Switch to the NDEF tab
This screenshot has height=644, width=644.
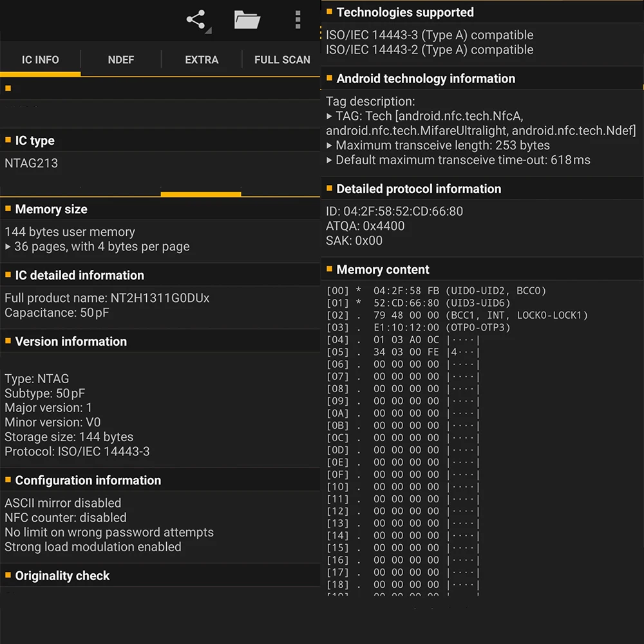point(121,60)
